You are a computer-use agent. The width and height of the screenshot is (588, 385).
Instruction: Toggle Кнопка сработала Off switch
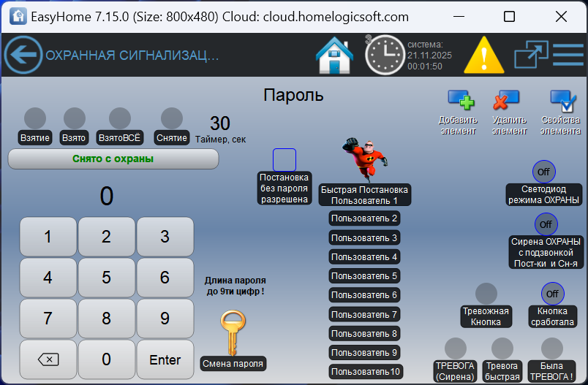point(552,294)
